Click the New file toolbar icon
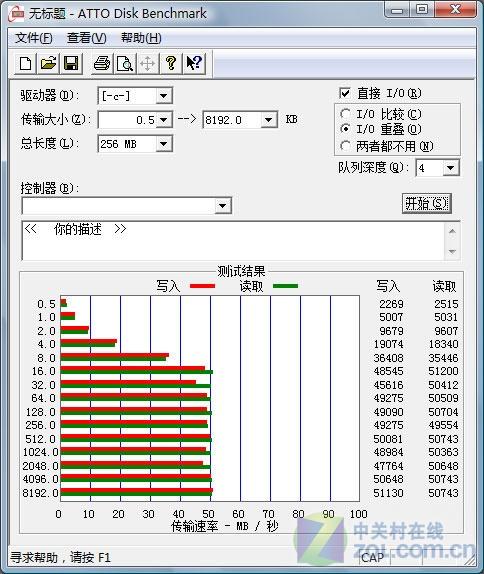 (x=25, y=64)
